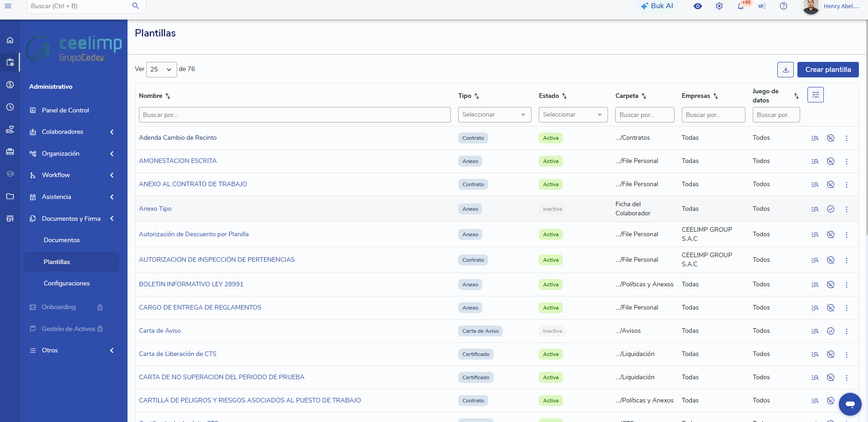Image resolution: width=868 pixels, height=422 pixels.
Task: Open Tipo filter Seleccionar dropdown
Action: [x=495, y=115]
